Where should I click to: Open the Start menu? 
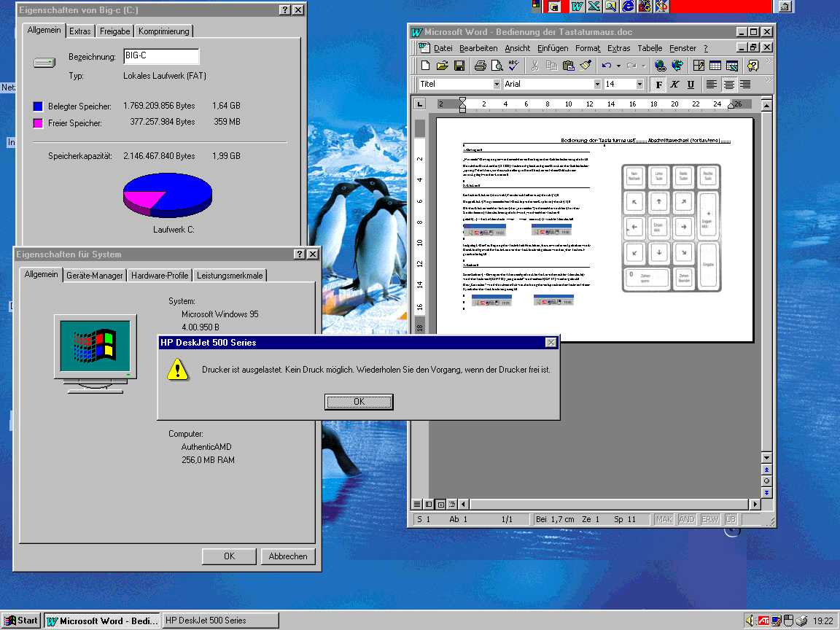tap(21, 621)
